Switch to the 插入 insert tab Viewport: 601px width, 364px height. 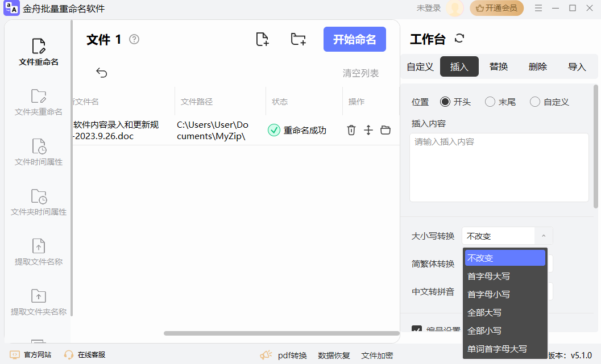pos(459,66)
